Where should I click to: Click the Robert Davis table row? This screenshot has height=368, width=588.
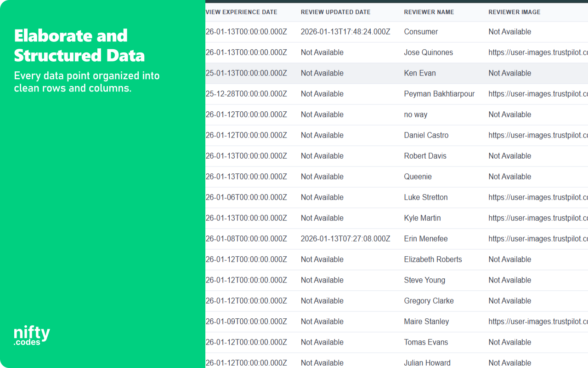coord(425,156)
